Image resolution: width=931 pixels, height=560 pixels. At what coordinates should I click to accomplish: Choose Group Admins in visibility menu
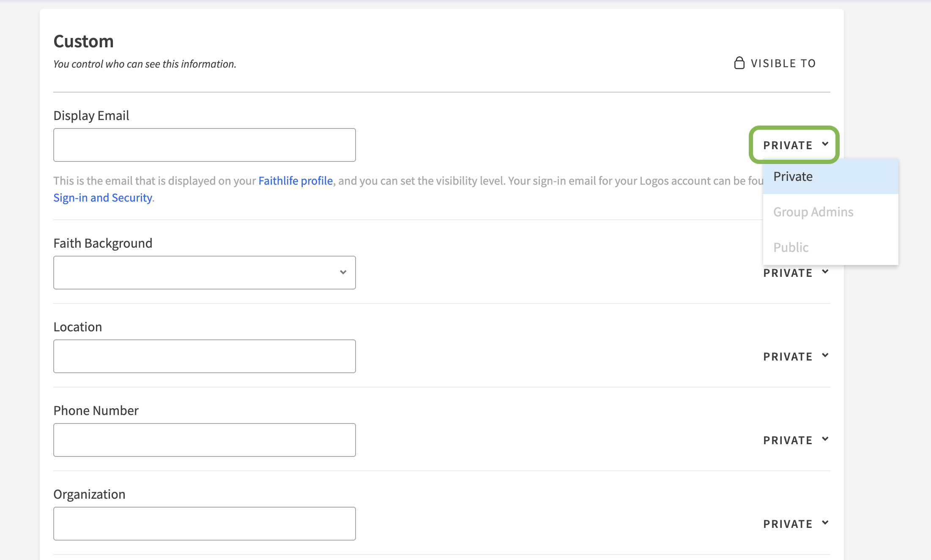830,212
